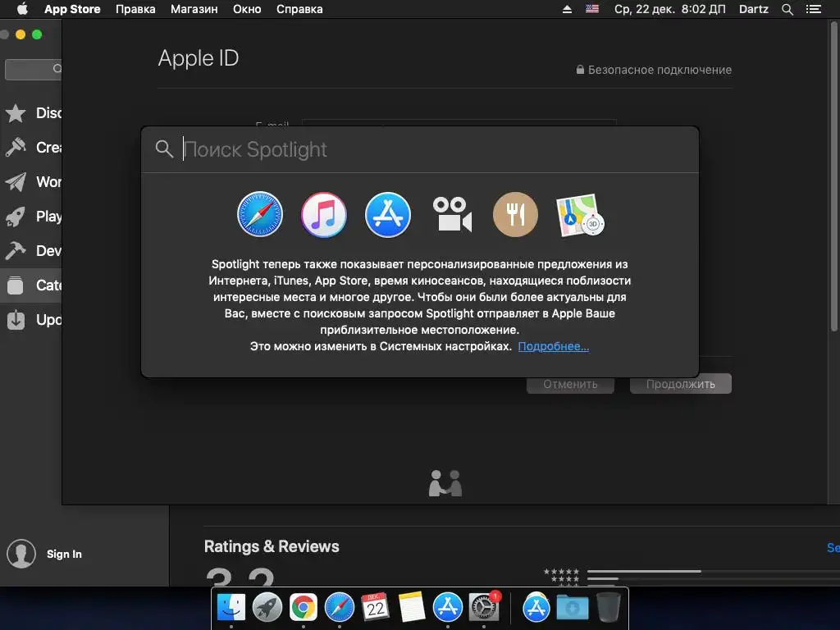Click the Безопасное подключение lock label
The image size is (840, 630).
tap(654, 70)
